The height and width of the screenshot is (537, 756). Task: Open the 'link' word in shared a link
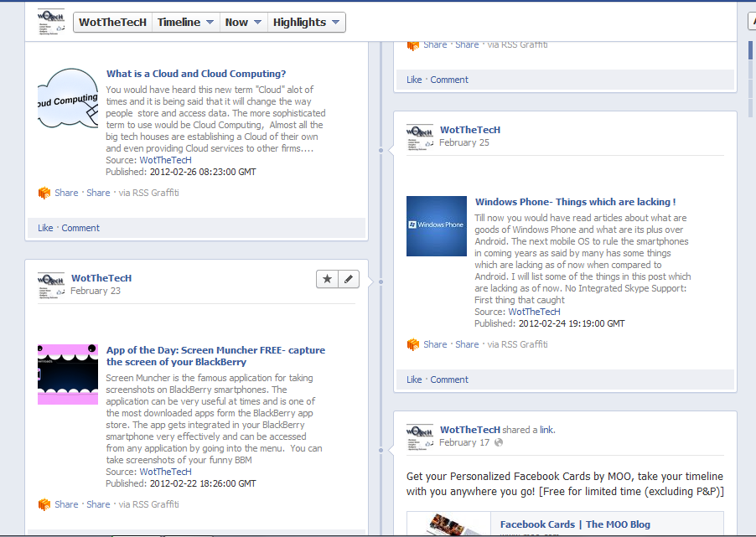(546, 430)
